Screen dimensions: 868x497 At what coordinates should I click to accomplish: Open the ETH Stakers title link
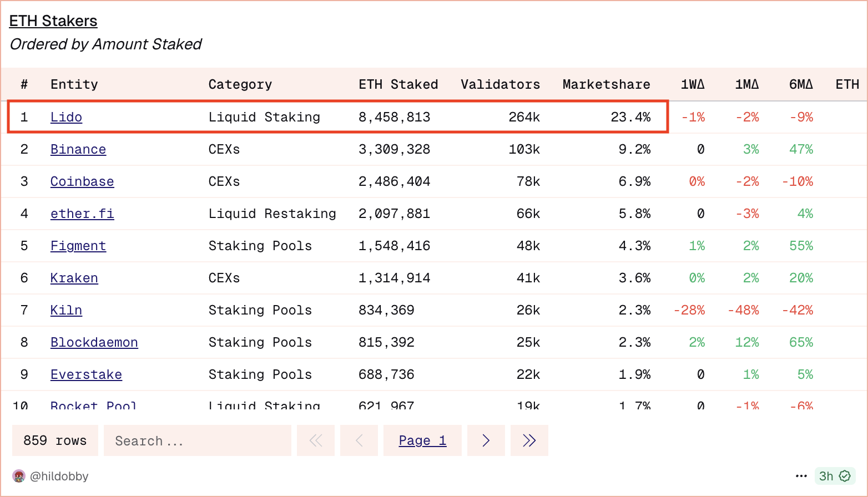click(53, 21)
